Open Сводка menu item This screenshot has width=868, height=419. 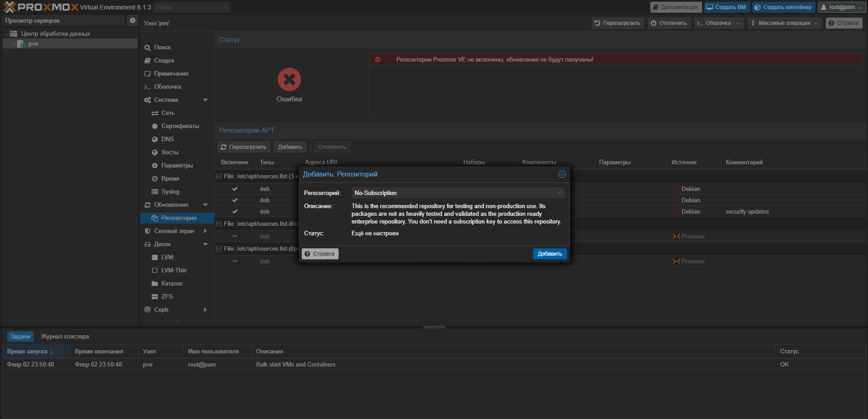pos(177,60)
